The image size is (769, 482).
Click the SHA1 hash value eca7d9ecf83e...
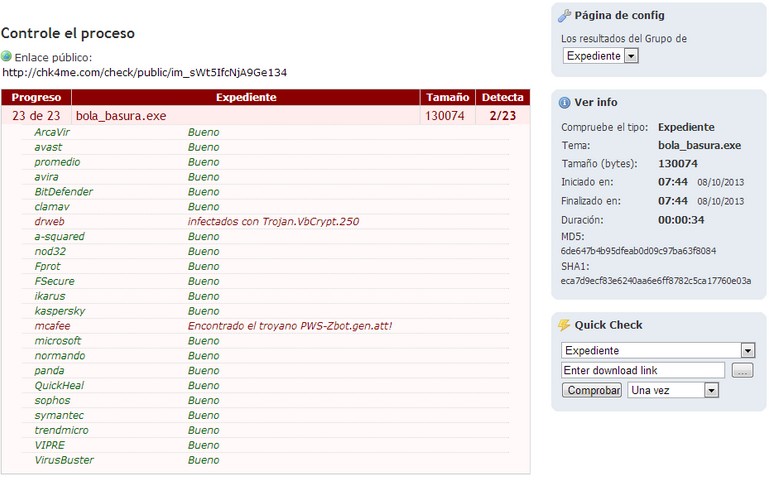(x=656, y=281)
